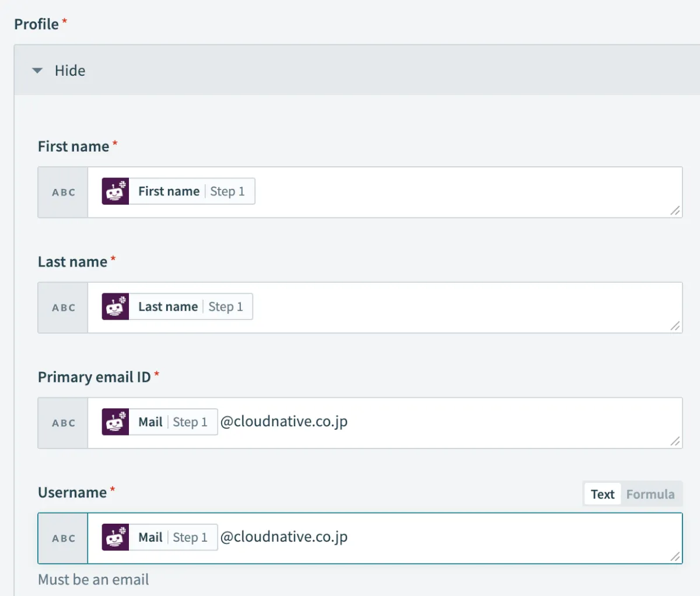This screenshot has width=700, height=596.
Task: Click the ABC type badge beside Last name
Action: pos(64,308)
